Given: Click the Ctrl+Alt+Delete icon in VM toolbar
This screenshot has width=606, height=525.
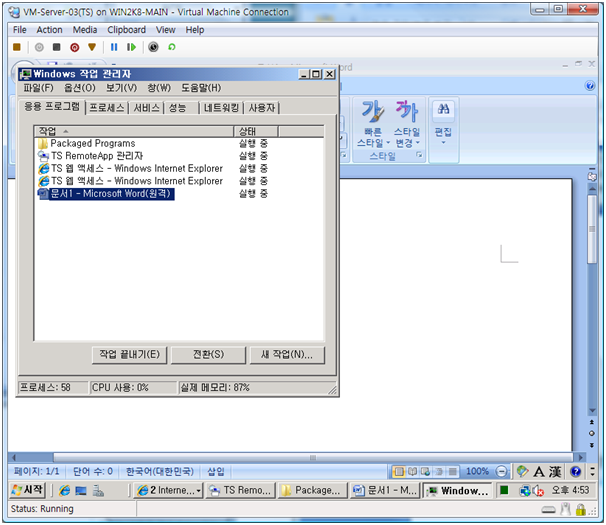Looking at the screenshot, I should [17, 47].
